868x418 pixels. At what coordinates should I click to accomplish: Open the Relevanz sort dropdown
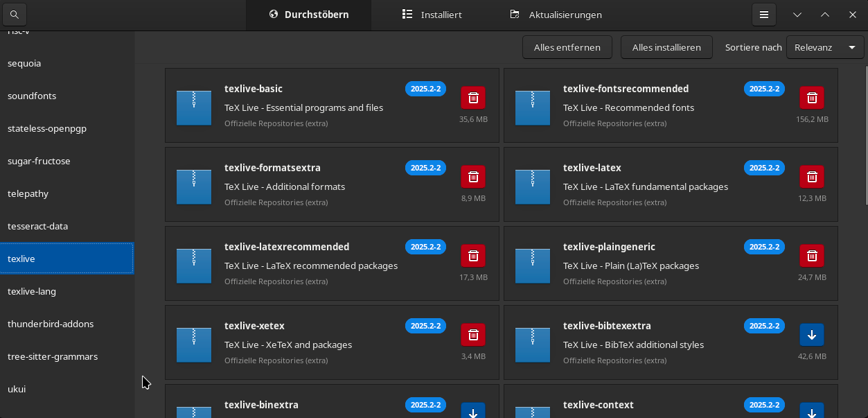pos(825,47)
